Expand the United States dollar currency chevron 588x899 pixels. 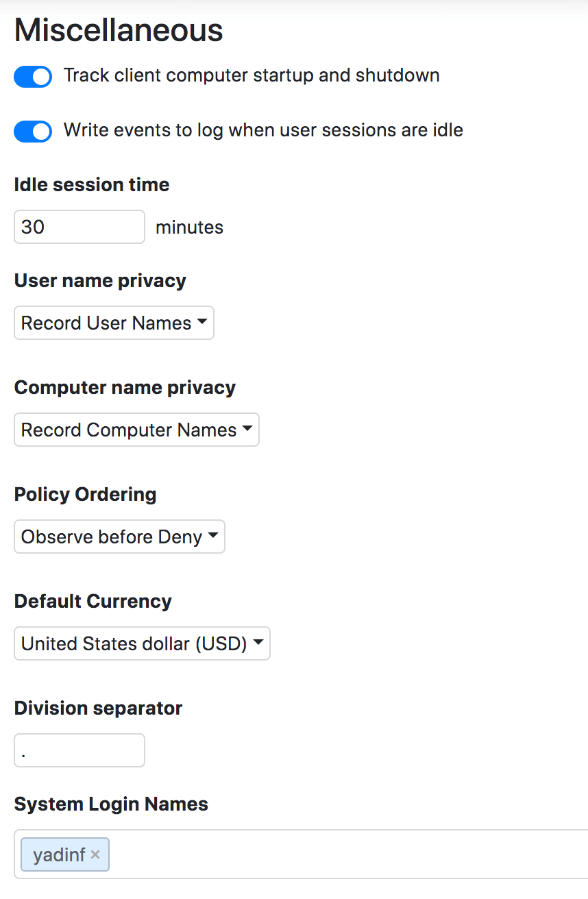258,643
